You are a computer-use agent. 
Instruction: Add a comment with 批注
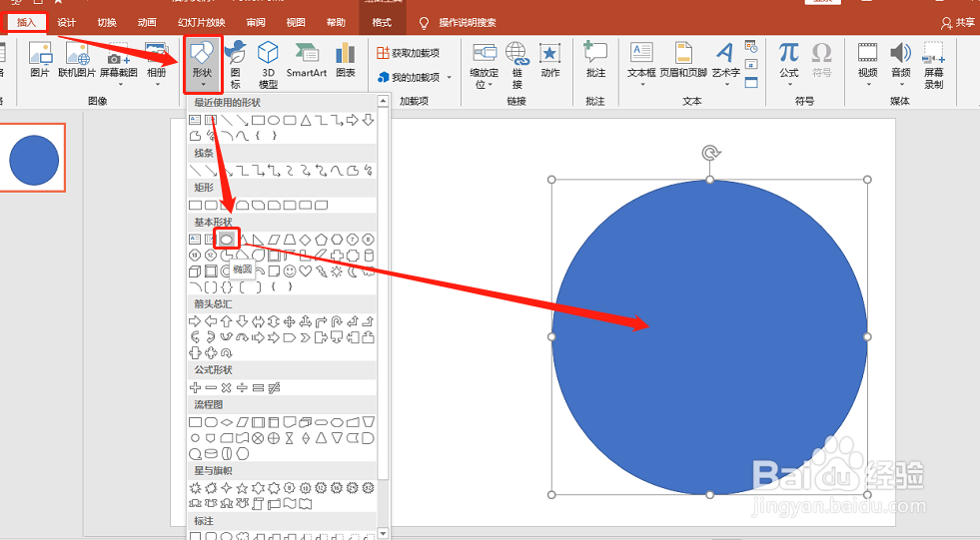click(x=595, y=60)
